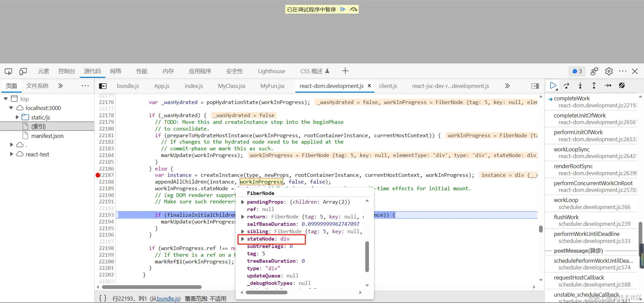This screenshot has height=303, width=644.
Task: Open MyClass.jsx file tab
Action: (231, 86)
